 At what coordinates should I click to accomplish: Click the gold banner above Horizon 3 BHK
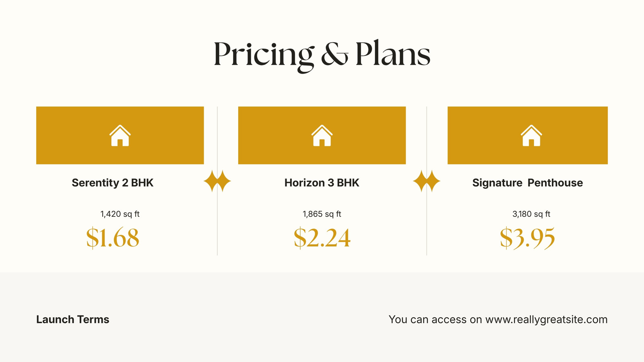coord(322,135)
